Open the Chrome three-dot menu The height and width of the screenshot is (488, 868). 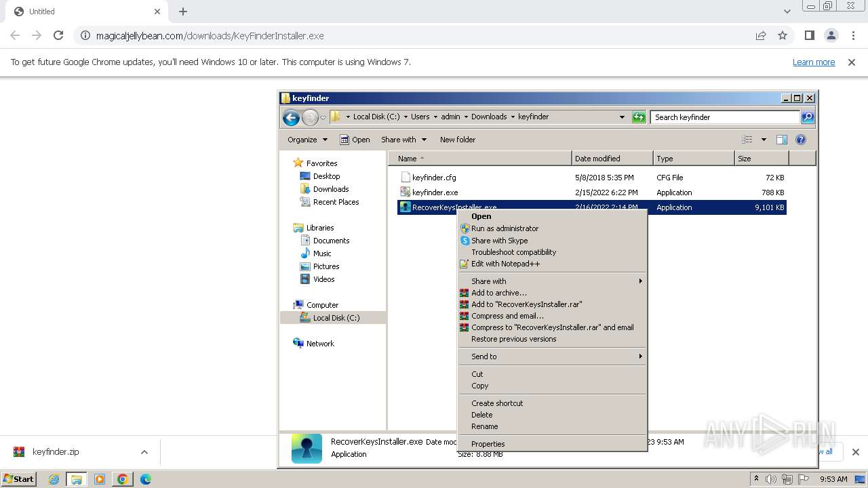tap(853, 35)
